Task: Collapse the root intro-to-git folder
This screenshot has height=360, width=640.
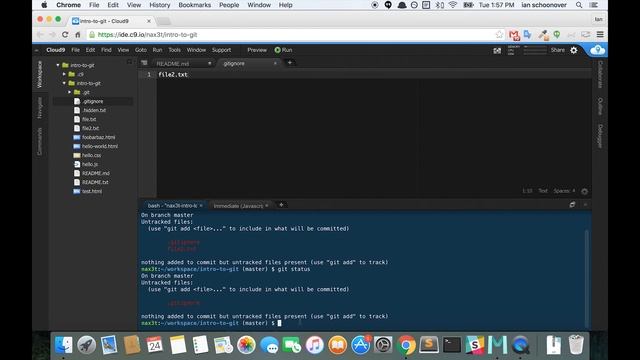Action: tap(58, 65)
